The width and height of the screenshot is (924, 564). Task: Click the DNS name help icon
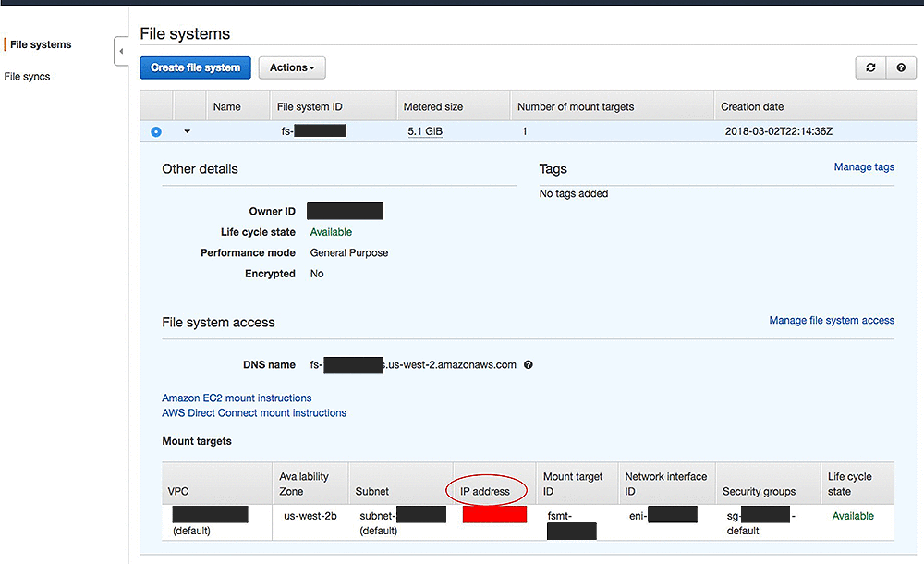coord(528,364)
